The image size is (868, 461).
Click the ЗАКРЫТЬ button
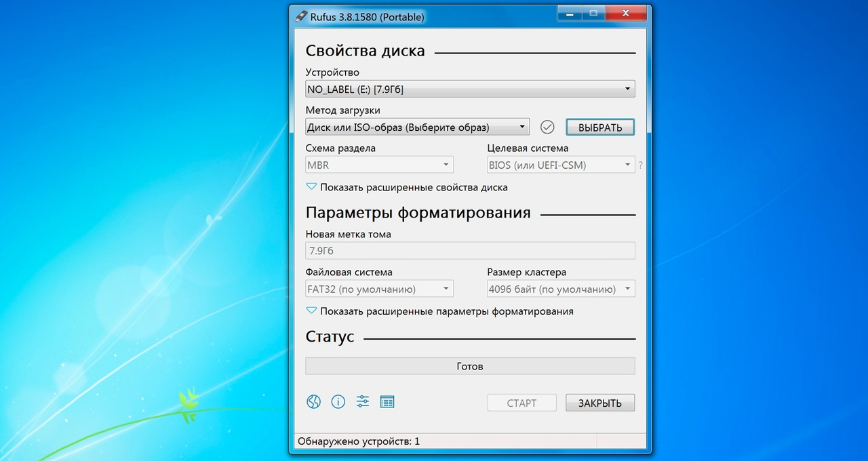[x=600, y=403]
